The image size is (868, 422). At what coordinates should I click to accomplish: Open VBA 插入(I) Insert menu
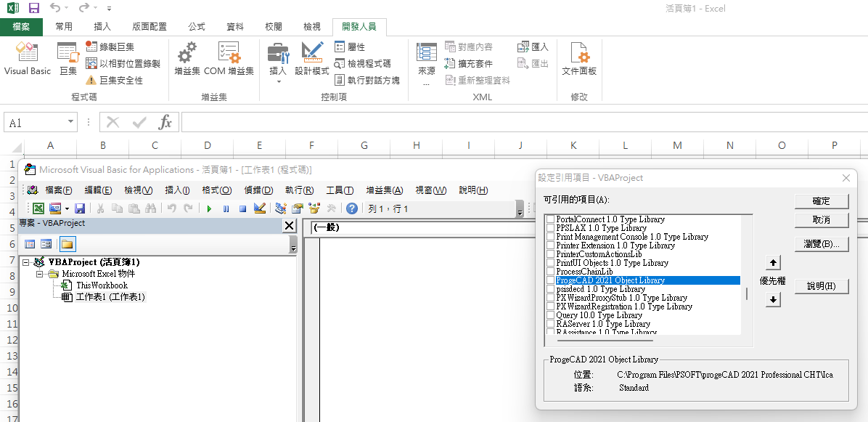click(177, 190)
